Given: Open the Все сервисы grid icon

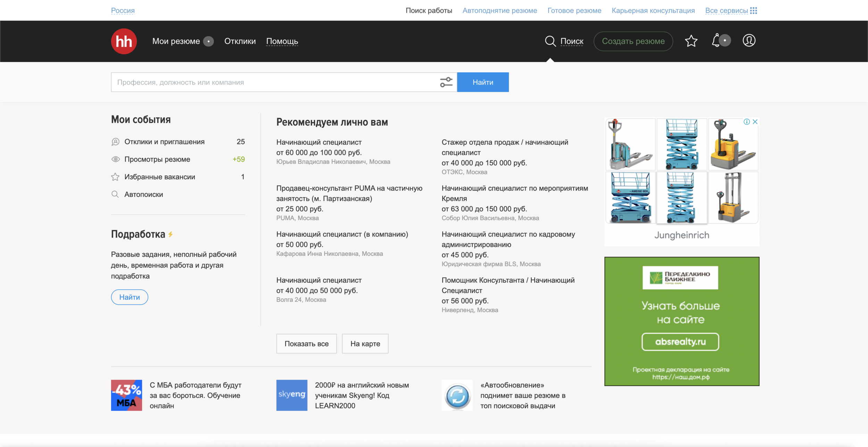Looking at the screenshot, I should (x=753, y=10).
